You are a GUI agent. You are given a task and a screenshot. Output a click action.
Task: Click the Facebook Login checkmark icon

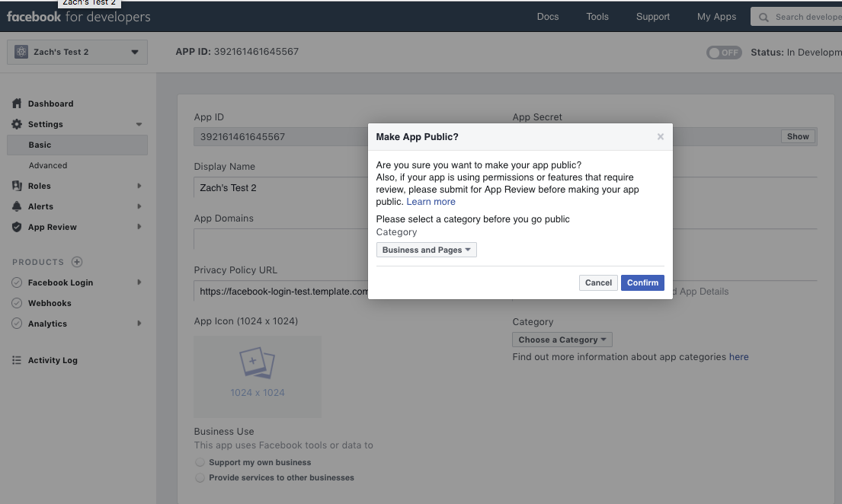click(17, 282)
